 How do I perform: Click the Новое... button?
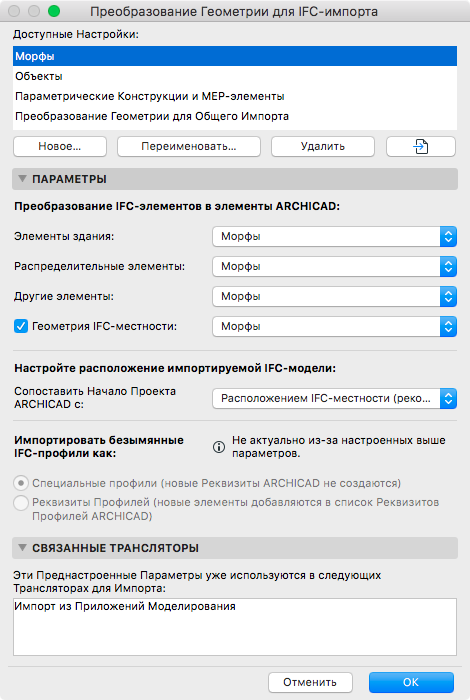(x=60, y=146)
